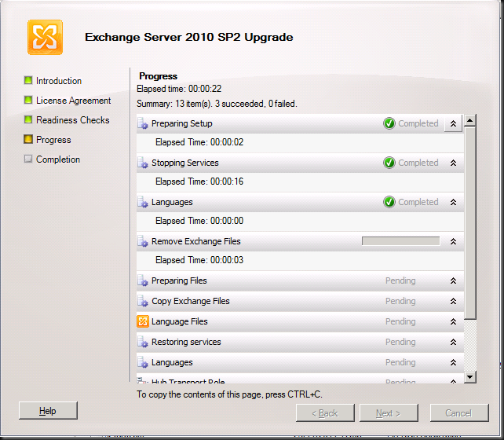
Task: Click the Back button
Action: (x=325, y=413)
